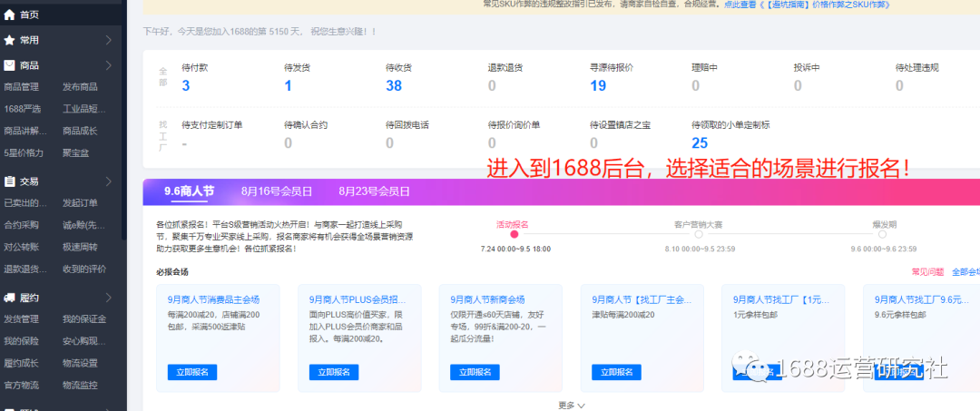The height and width of the screenshot is (411, 980).
Task: Click the 理赔中 status label
Action: tap(704, 67)
